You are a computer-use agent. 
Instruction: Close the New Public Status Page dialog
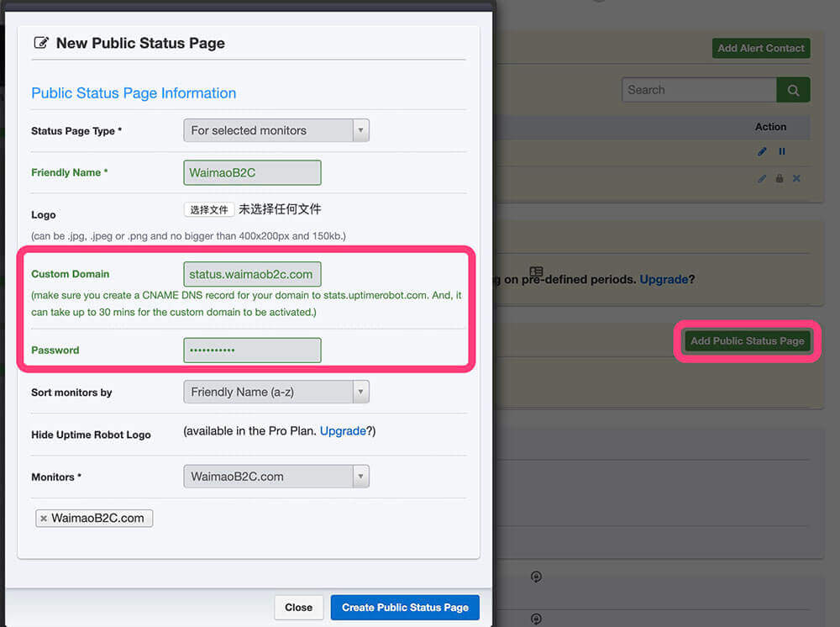pyautogui.click(x=298, y=607)
